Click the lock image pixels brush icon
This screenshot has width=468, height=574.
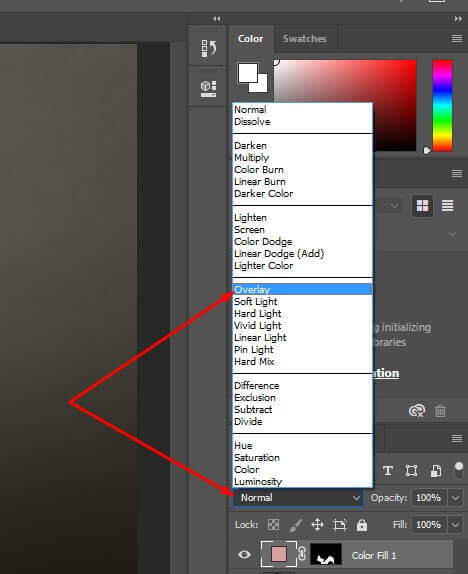[296, 525]
